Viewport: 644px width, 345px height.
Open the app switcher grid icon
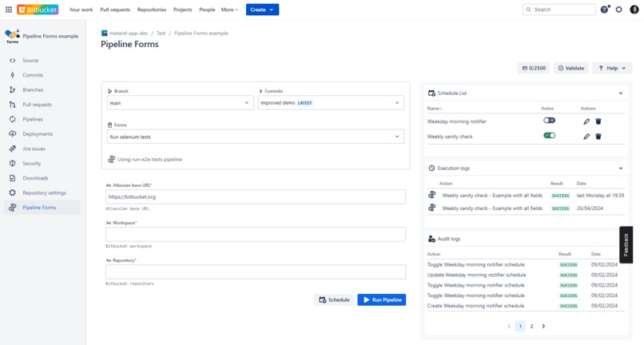click(x=9, y=10)
